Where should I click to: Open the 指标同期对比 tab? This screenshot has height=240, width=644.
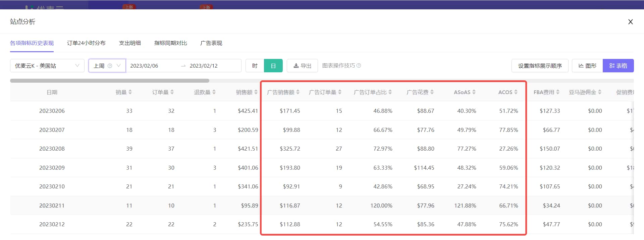[x=171, y=43]
